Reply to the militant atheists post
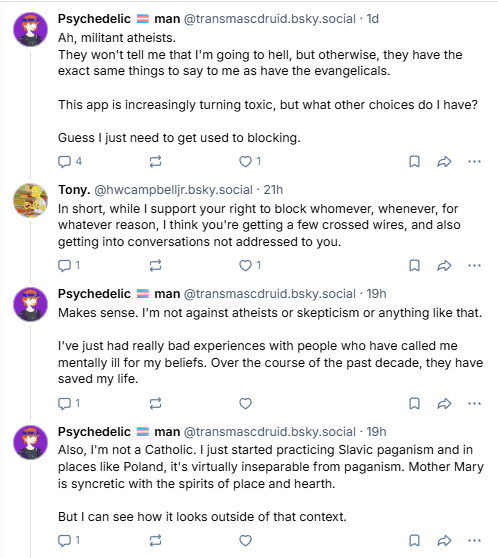498x558 pixels. pyautogui.click(x=70, y=162)
